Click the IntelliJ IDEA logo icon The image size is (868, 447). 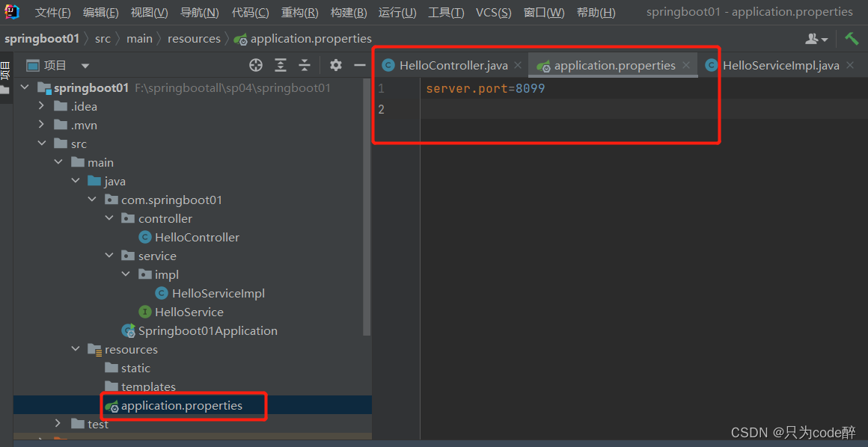point(12,12)
